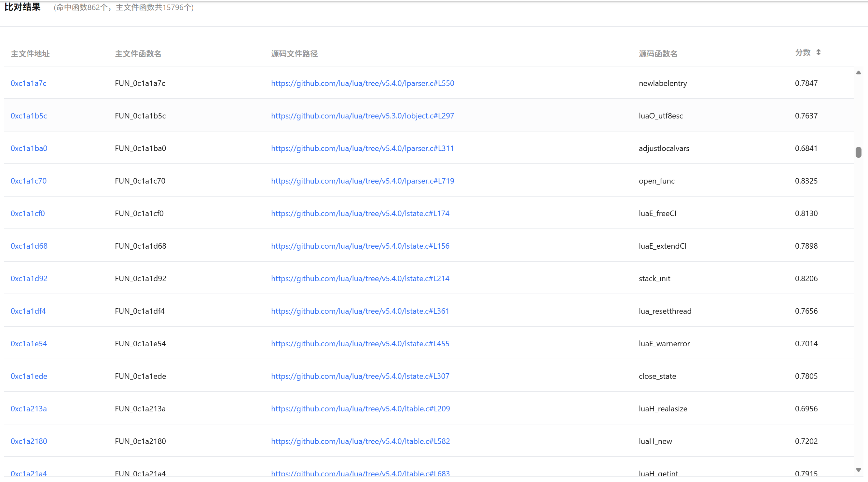This screenshot has width=868, height=482.
Task: Open address link 0xc1a213a
Action: [29, 409]
